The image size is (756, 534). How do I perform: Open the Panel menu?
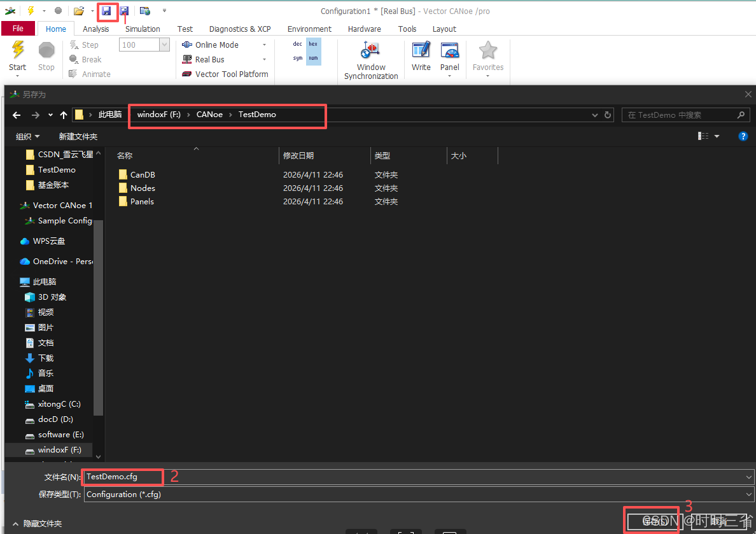449,59
